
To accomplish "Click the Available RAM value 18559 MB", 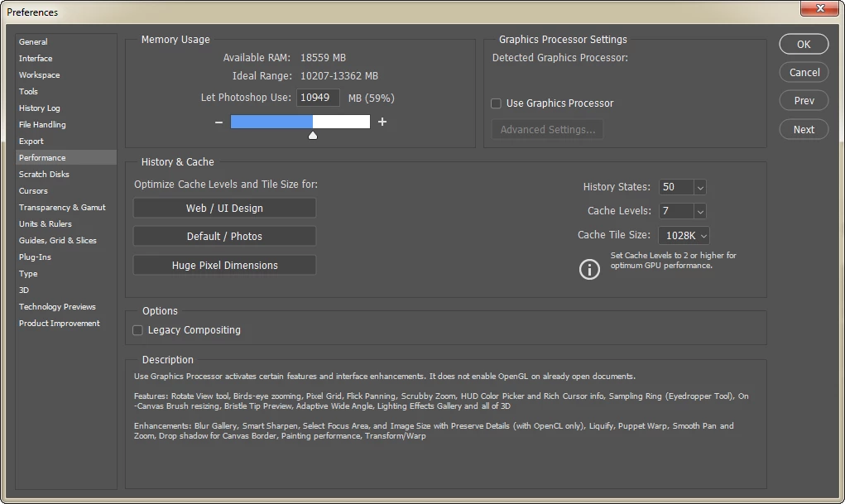I will pyautogui.click(x=323, y=58).
